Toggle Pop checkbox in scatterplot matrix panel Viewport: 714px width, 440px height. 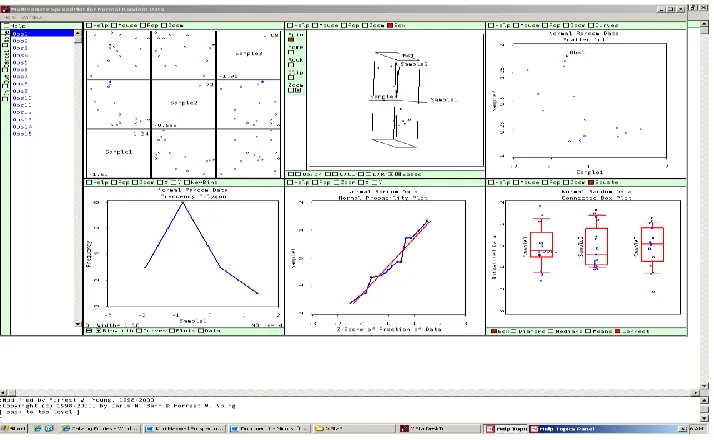tap(143, 26)
